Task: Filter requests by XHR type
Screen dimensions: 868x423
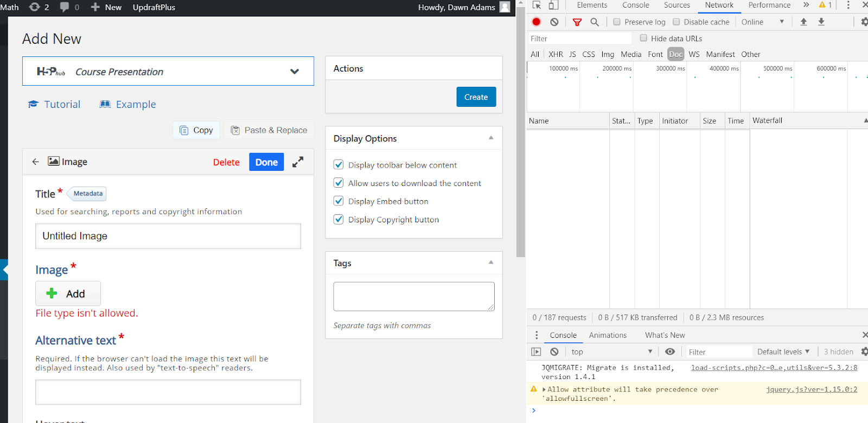Action: click(x=556, y=54)
